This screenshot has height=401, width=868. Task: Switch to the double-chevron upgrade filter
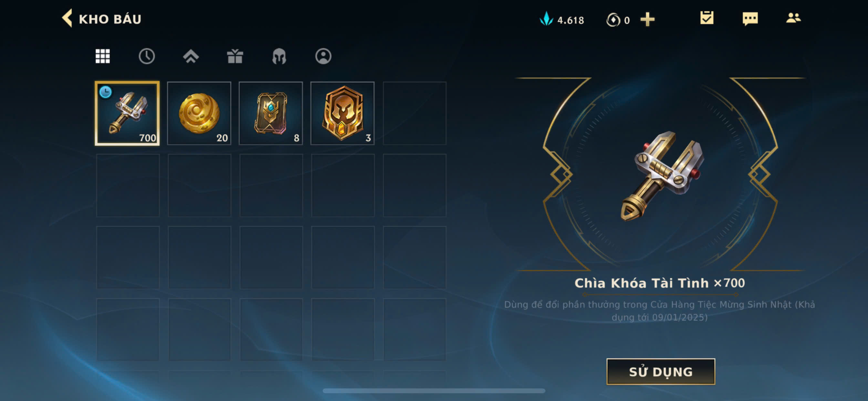pyautogui.click(x=191, y=56)
